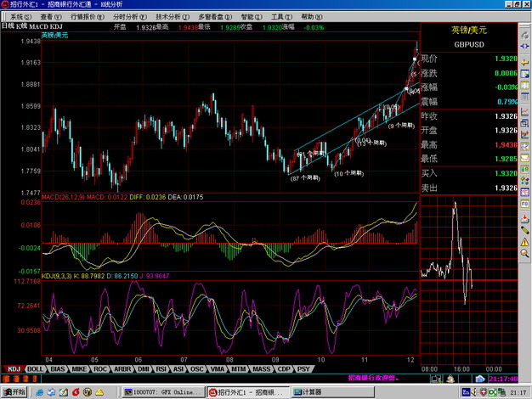Click the GBPUSD symbol label in quote panel
The height and width of the screenshot is (399, 532).
click(467, 43)
